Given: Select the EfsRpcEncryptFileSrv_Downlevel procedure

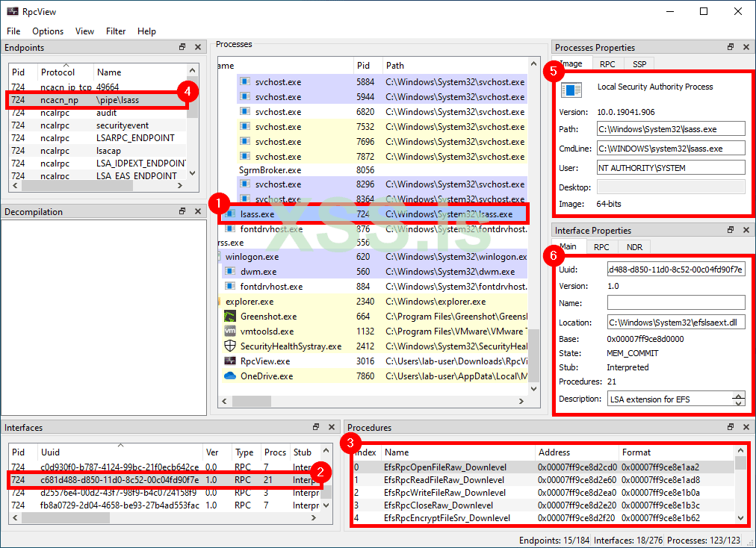Looking at the screenshot, I should [x=544, y=518].
